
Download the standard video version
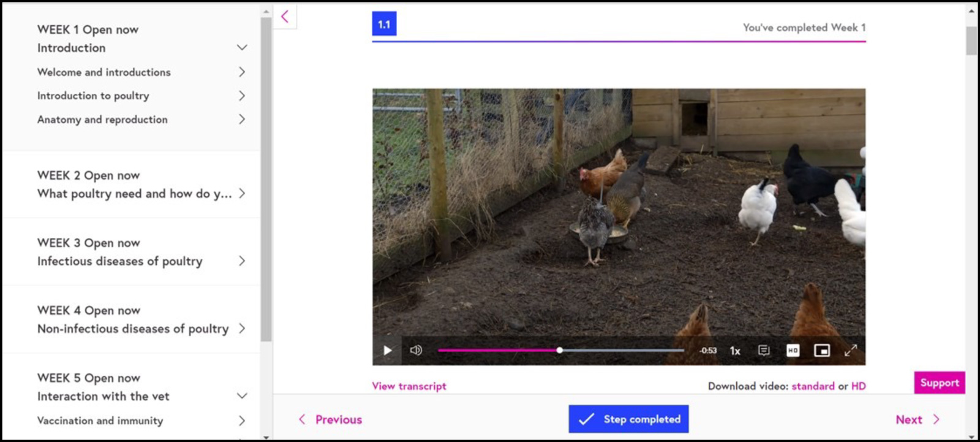point(813,386)
